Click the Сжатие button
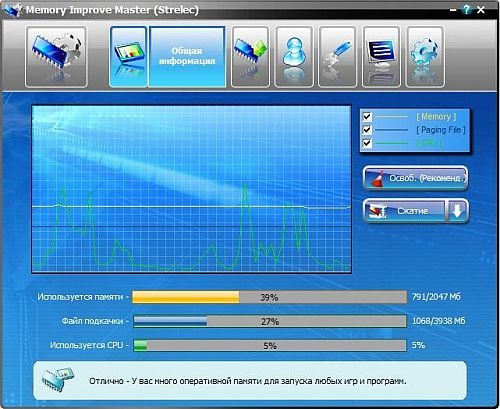The width and height of the screenshot is (500, 409). click(x=404, y=211)
